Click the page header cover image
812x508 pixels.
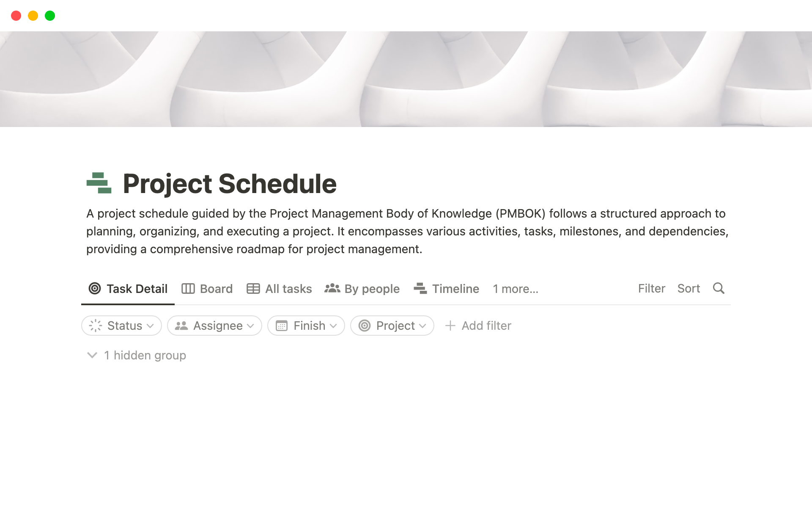point(406,78)
